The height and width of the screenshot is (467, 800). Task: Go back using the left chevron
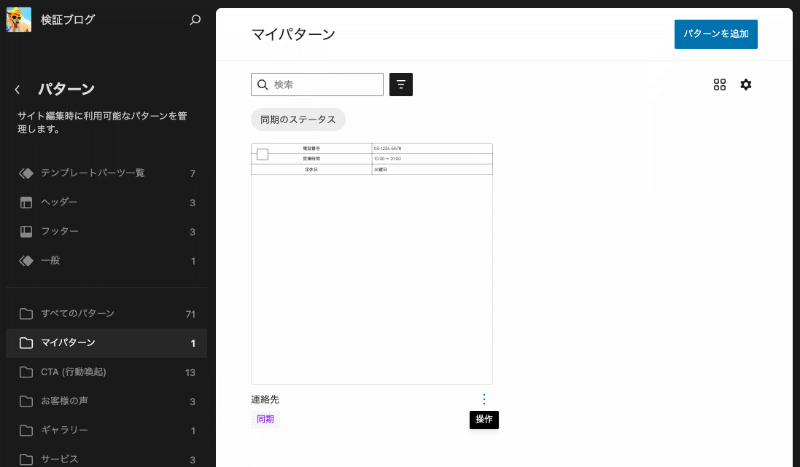pyautogui.click(x=17, y=90)
